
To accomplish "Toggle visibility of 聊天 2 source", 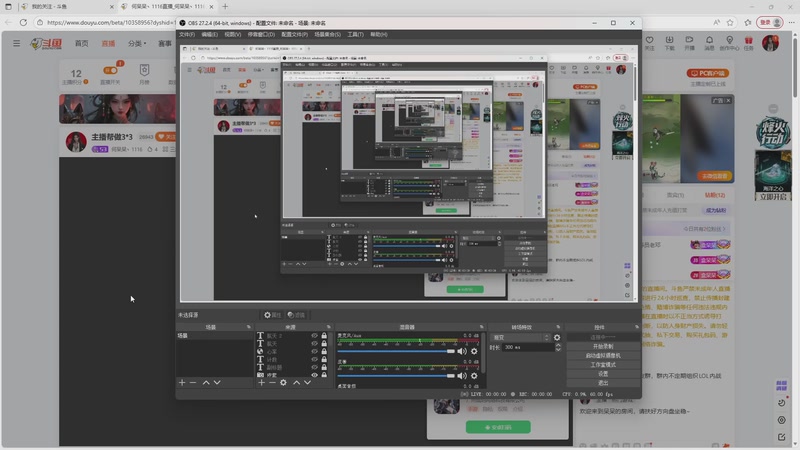I will pyautogui.click(x=314, y=336).
